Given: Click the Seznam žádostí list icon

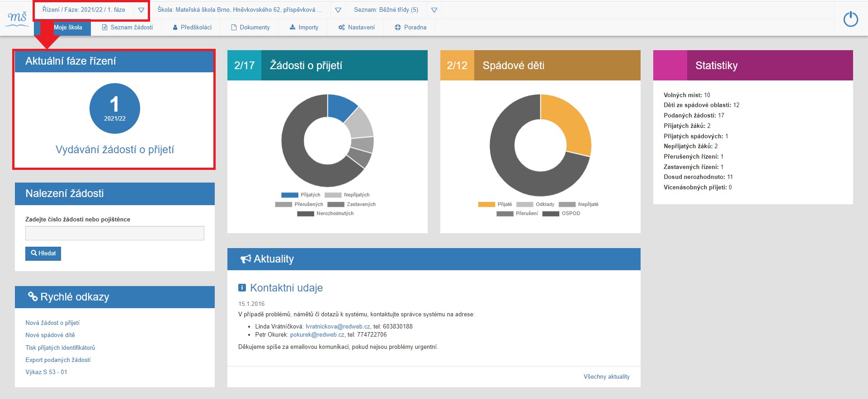Looking at the screenshot, I should coord(104,28).
